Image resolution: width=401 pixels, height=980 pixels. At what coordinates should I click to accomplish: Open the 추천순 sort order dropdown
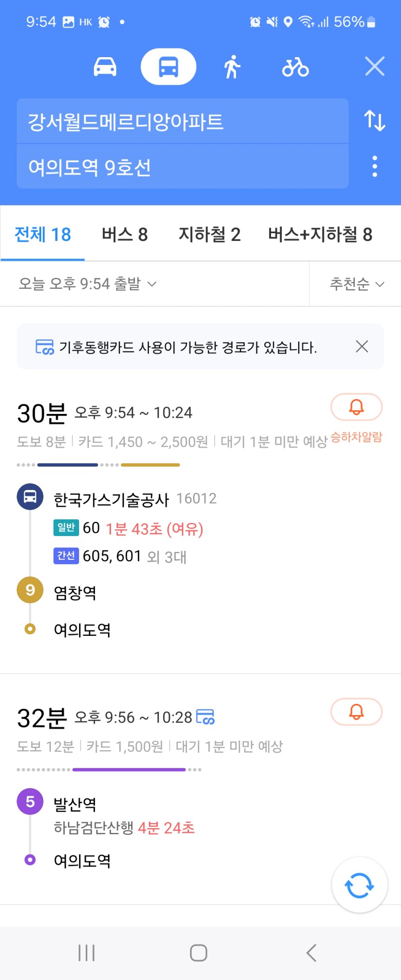[x=357, y=284]
